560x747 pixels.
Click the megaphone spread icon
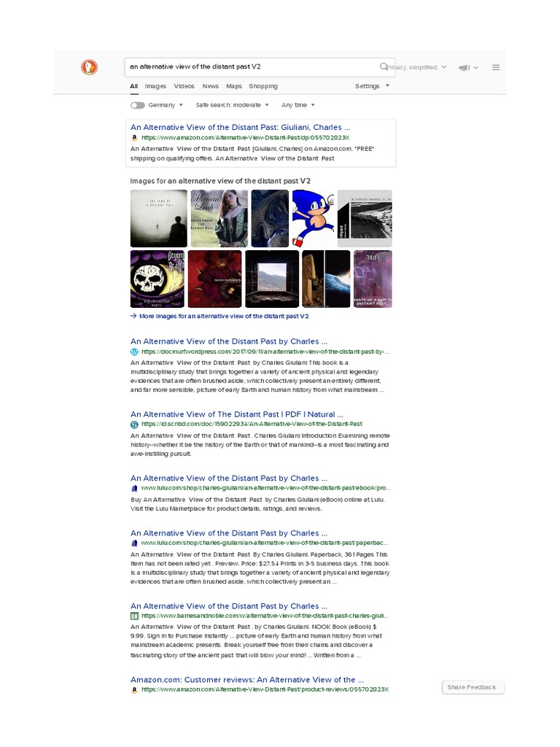coord(464,68)
